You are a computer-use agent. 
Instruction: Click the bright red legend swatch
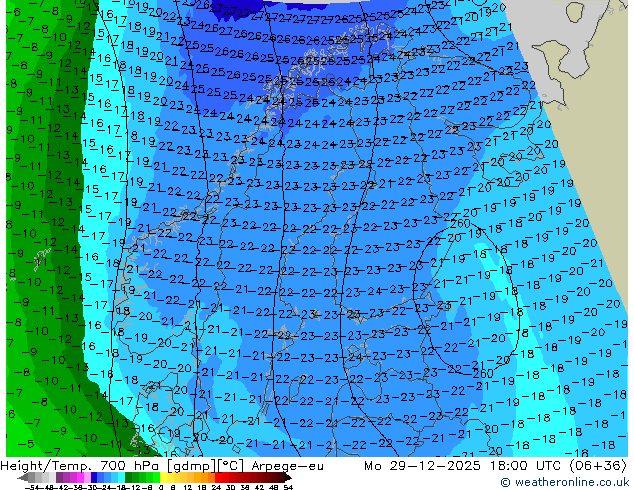(x=218, y=478)
